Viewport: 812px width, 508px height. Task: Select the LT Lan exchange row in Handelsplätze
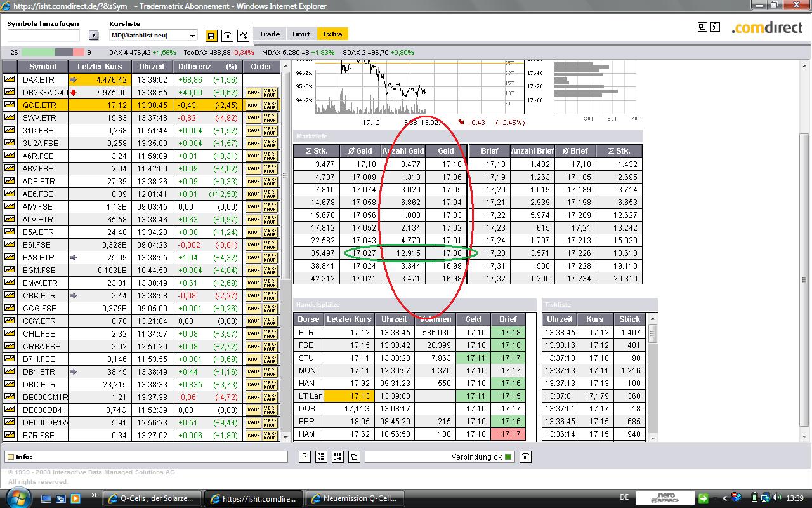click(x=410, y=396)
